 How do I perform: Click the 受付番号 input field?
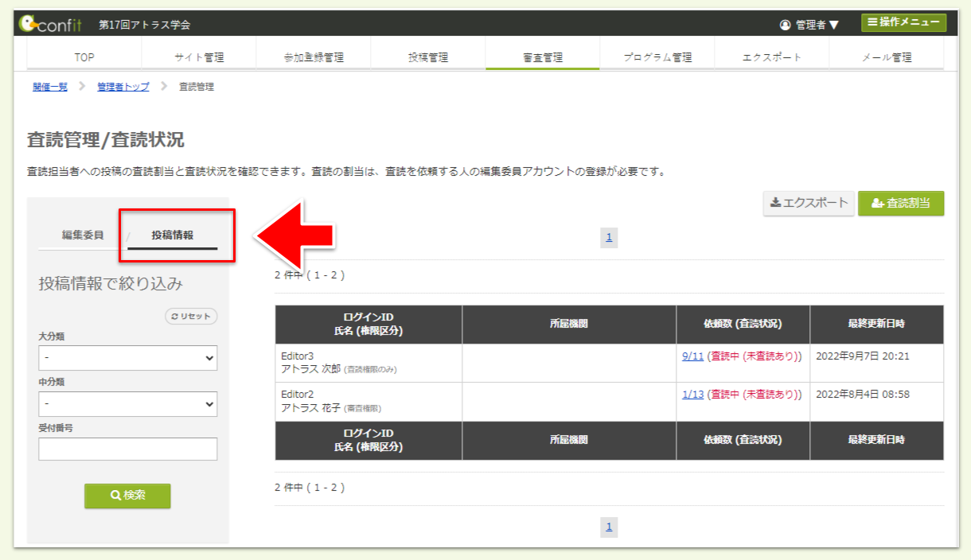pos(127,449)
